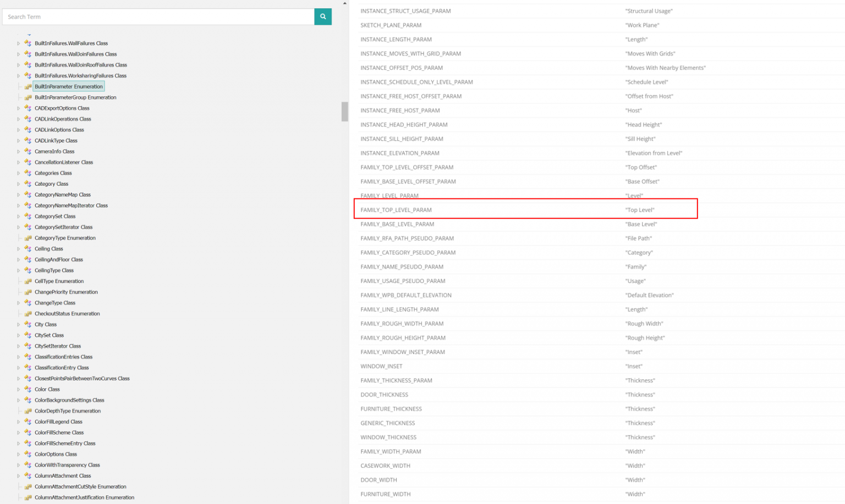Expand the City Class tree node

[18, 324]
